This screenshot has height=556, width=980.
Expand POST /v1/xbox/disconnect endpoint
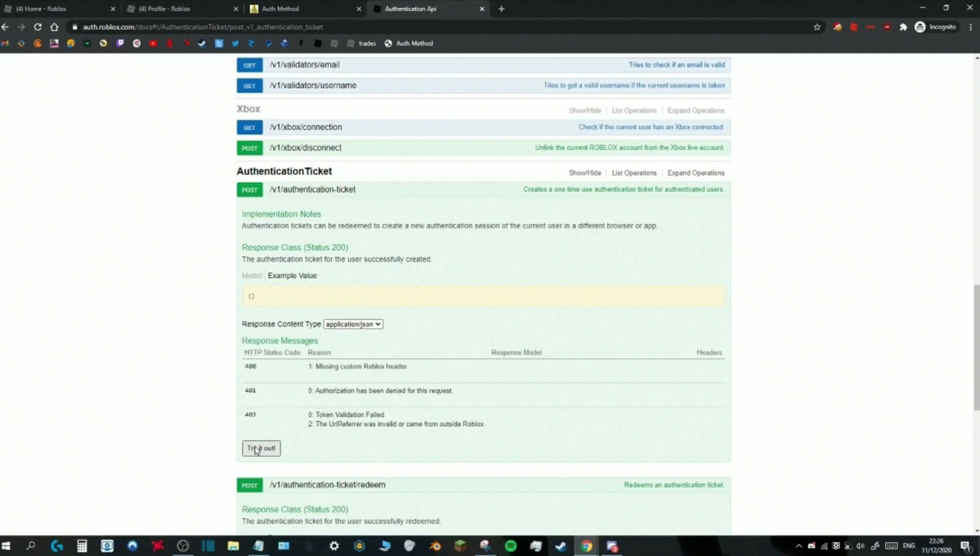[x=483, y=148]
